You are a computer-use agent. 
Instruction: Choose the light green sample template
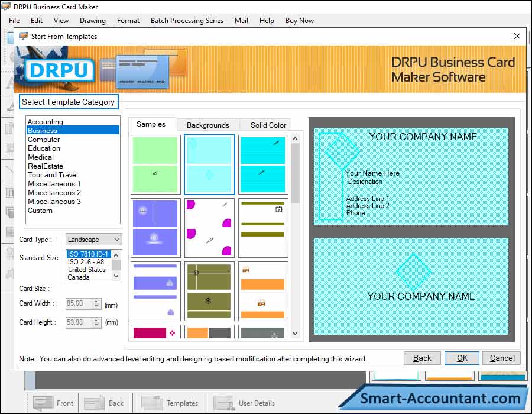(155, 164)
